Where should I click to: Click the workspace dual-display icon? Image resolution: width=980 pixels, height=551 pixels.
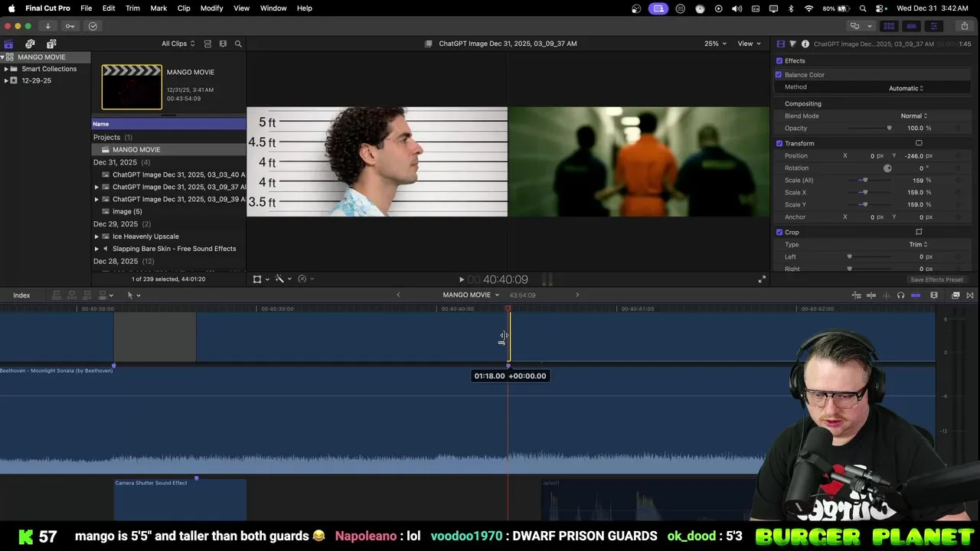[x=854, y=26]
